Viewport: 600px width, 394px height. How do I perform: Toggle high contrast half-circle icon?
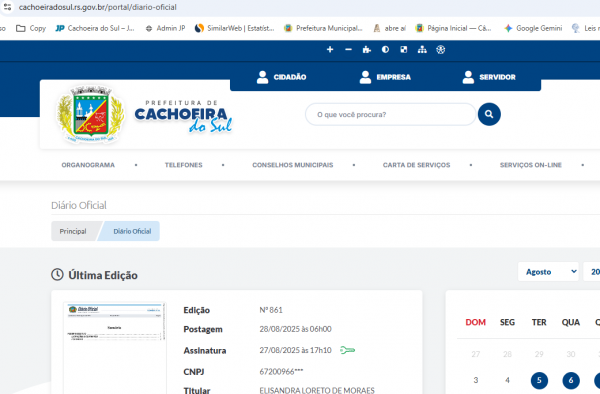(385, 50)
